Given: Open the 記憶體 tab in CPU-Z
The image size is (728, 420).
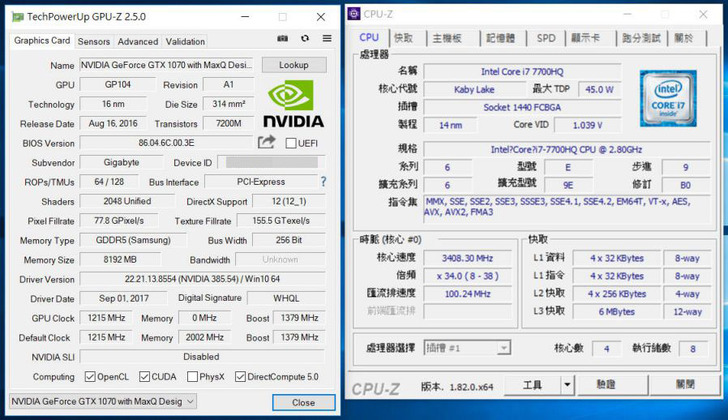Looking at the screenshot, I should [500, 38].
